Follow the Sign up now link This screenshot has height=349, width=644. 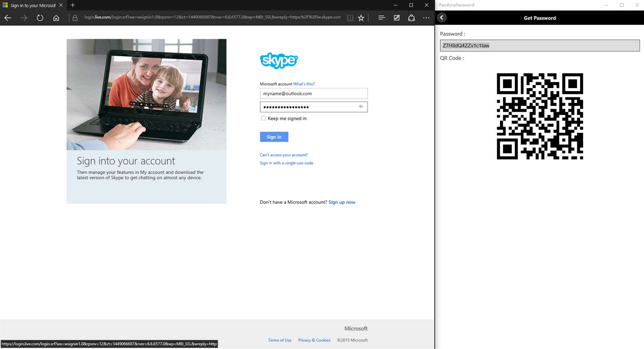coord(342,202)
